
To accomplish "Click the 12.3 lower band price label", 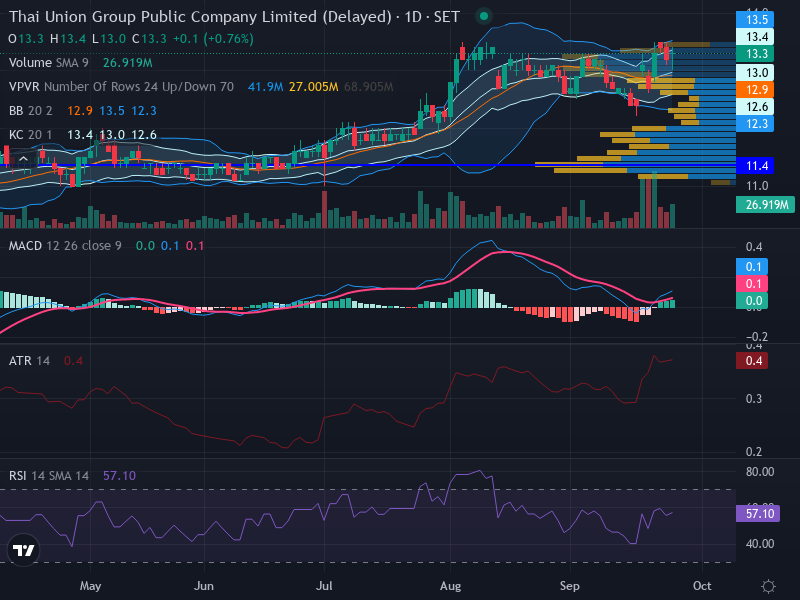I will click(755, 123).
